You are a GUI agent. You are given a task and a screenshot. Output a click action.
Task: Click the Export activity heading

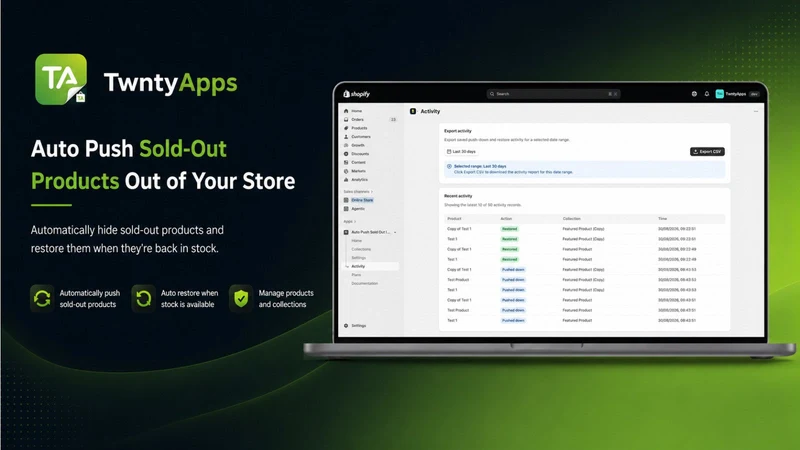click(458, 131)
